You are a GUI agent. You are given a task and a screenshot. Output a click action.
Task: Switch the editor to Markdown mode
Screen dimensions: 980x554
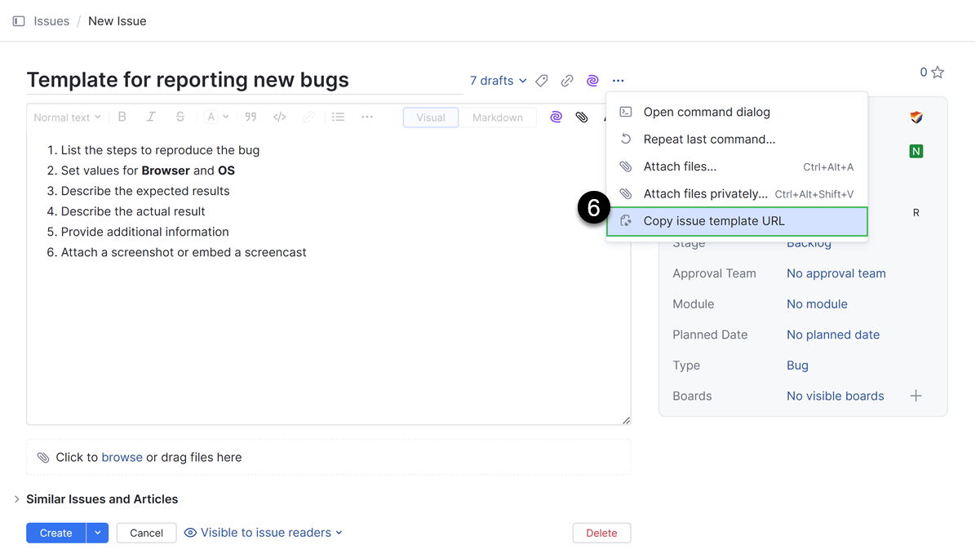[497, 117]
